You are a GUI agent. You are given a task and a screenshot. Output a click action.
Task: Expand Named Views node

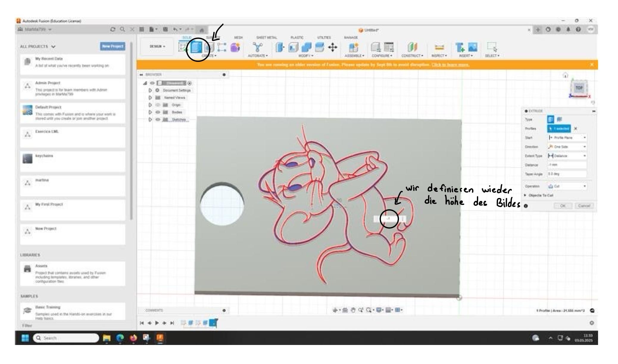point(151,98)
